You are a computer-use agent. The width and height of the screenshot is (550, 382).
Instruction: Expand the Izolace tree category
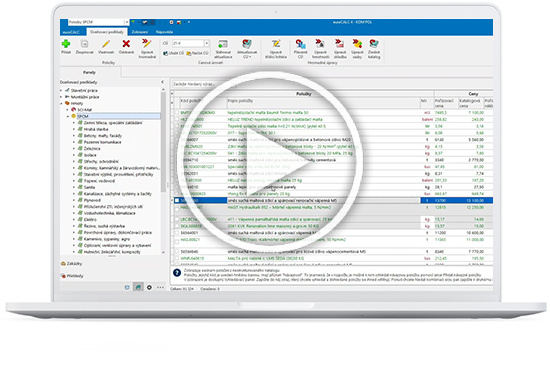click(x=74, y=155)
